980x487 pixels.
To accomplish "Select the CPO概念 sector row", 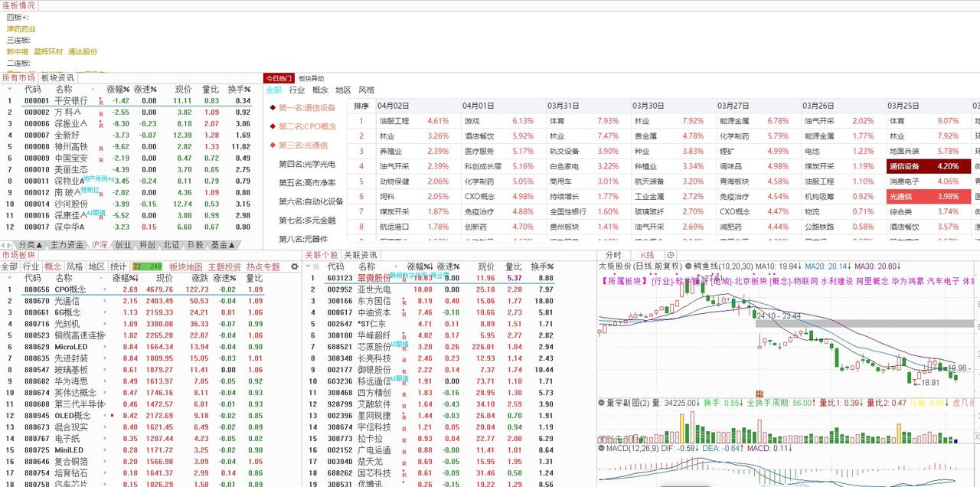I will pos(134,289).
